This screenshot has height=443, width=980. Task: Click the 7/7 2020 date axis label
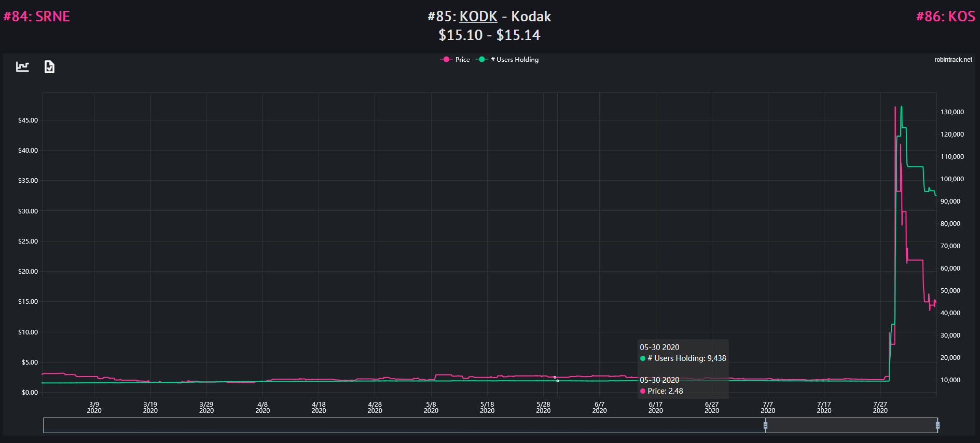point(768,408)
